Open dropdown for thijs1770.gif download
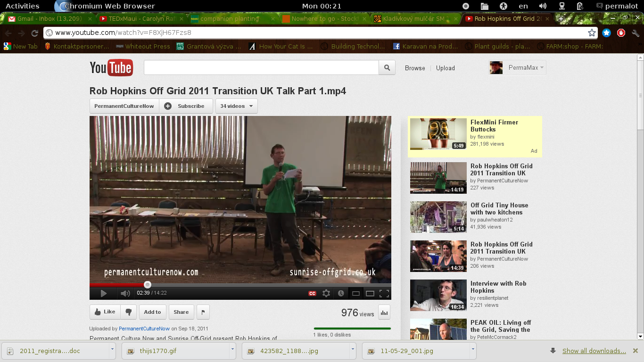 [232, 350]
